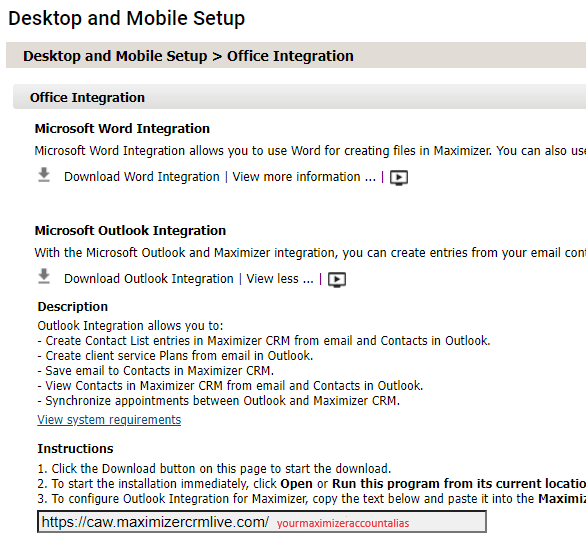Image resolution: width=588 pixels, height=541 pixels.
Task: Go to Desktop and Mobile Setup breadcrumb
Action: click(115, 56)
